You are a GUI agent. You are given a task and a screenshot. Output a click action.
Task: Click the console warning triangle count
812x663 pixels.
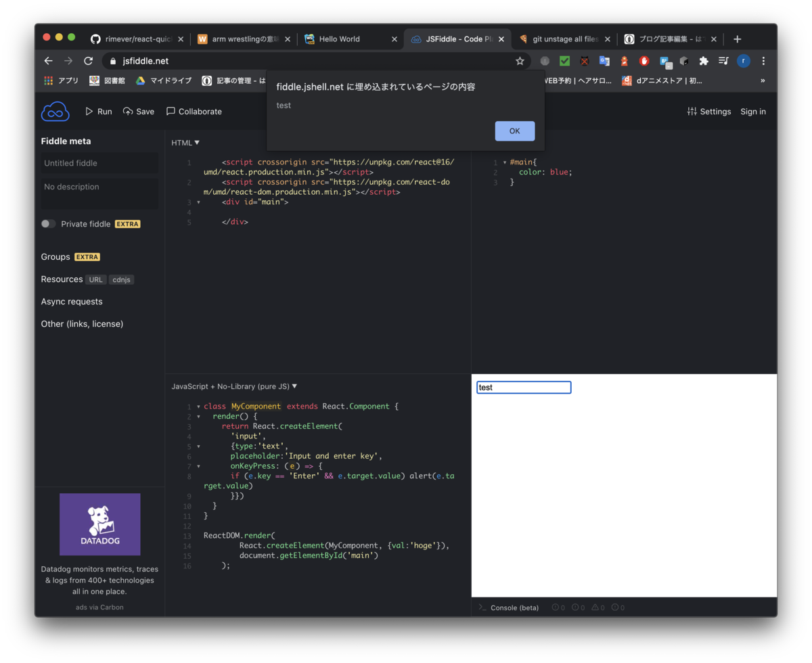click(x=598, y=608)
